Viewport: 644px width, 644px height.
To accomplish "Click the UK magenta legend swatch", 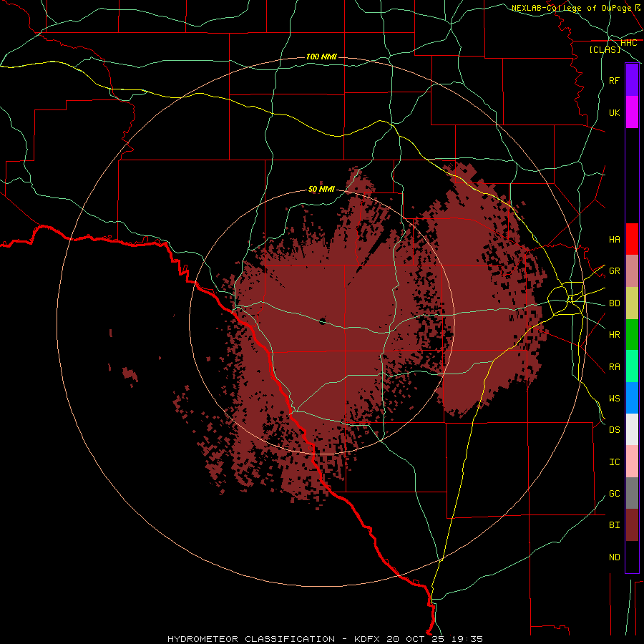I will [632, 112].
